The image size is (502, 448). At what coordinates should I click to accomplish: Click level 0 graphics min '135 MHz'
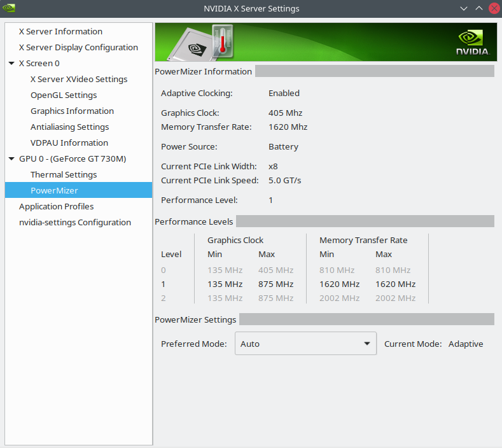pyautogui.click(x=225, y=270)
